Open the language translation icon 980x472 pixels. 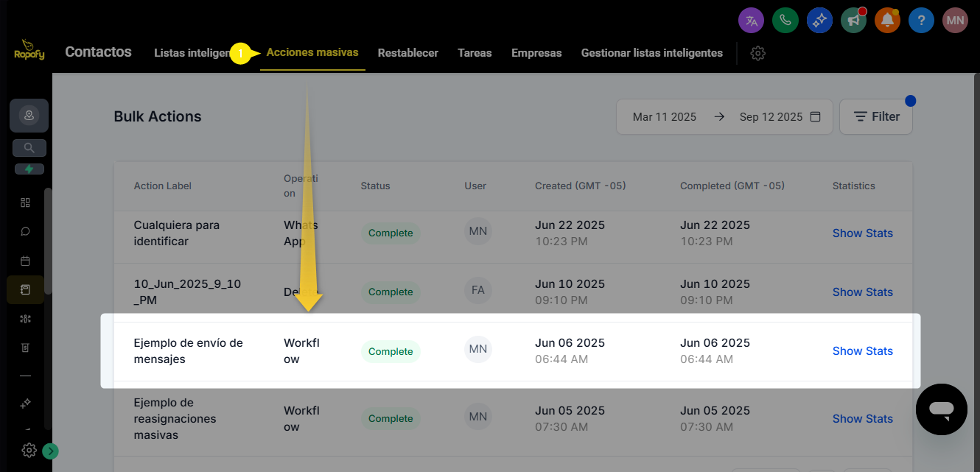point(752,21)
